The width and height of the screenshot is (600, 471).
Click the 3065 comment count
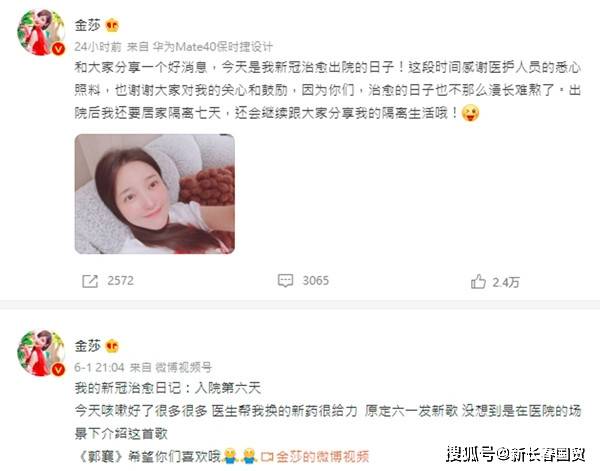click(x=316, y=280)
